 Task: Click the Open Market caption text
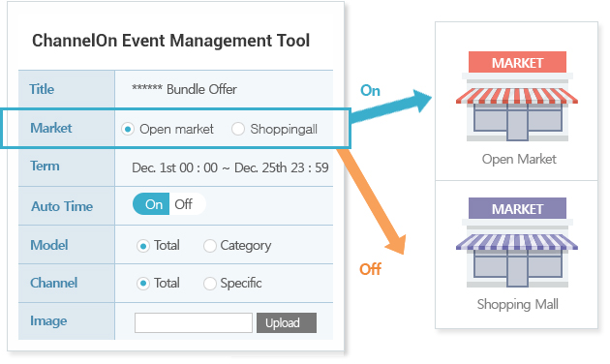[x=519, y=159]
